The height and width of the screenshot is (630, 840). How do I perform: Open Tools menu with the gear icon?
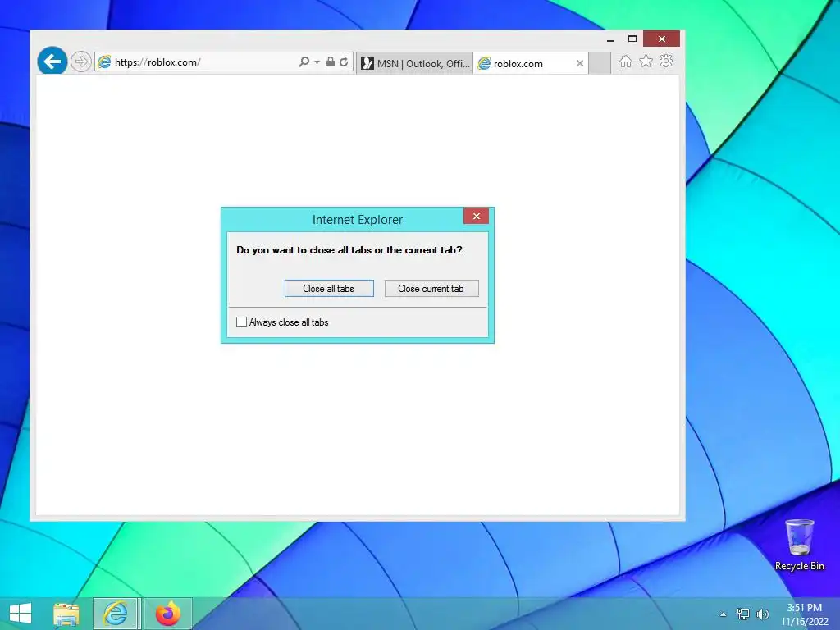(x=666, y=61)
